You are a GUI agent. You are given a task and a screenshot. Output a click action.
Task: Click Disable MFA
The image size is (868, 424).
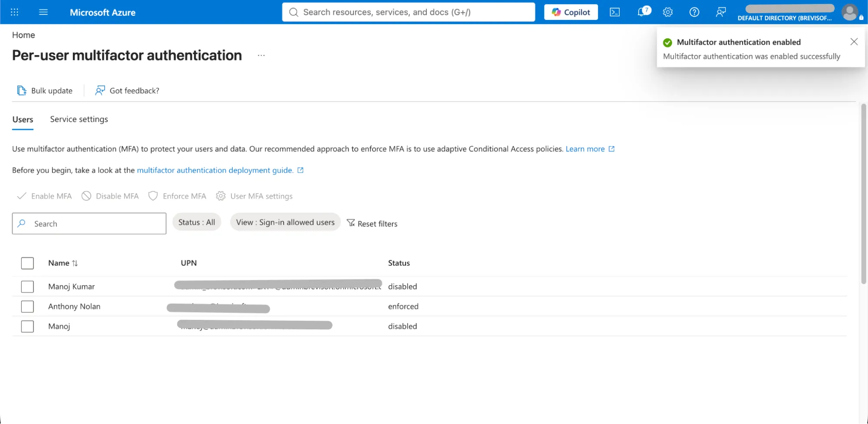point(110,196)
